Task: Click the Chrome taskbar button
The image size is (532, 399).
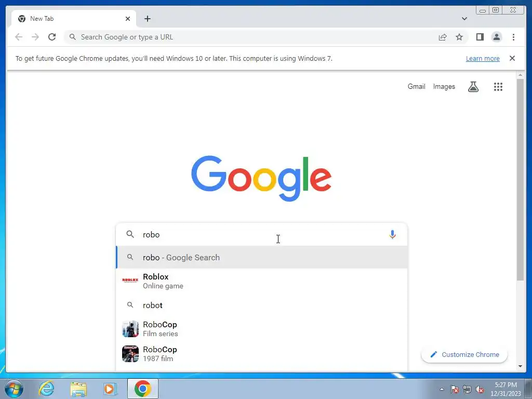Action: click(142, 389)
